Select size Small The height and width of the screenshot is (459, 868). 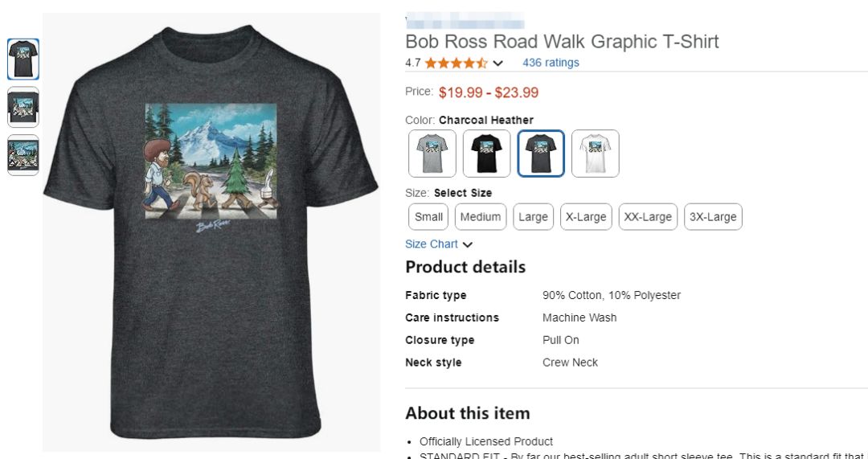[x=428, y=217]
